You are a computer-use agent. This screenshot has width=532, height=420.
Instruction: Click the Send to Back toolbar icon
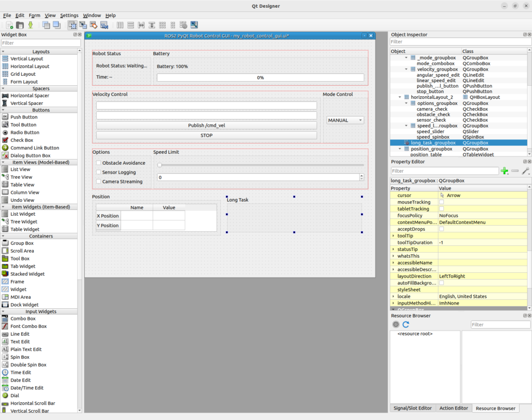point(46,25)
